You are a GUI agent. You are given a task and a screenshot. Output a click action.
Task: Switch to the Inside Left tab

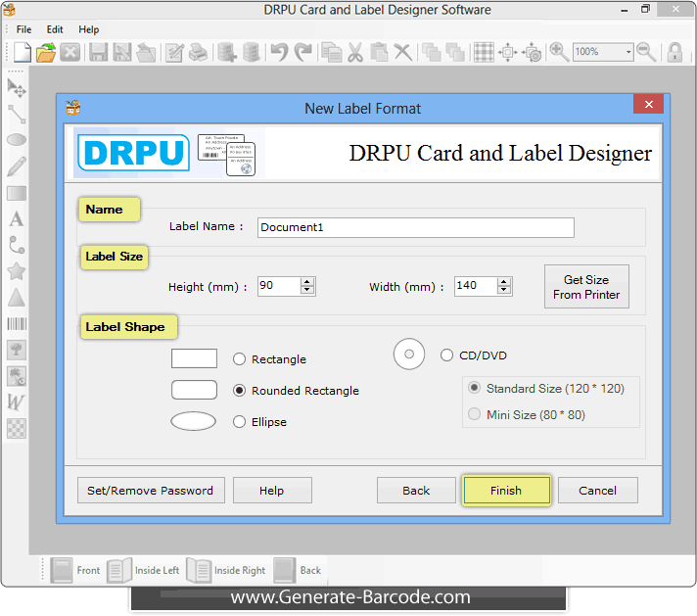(x=143, y=570)
